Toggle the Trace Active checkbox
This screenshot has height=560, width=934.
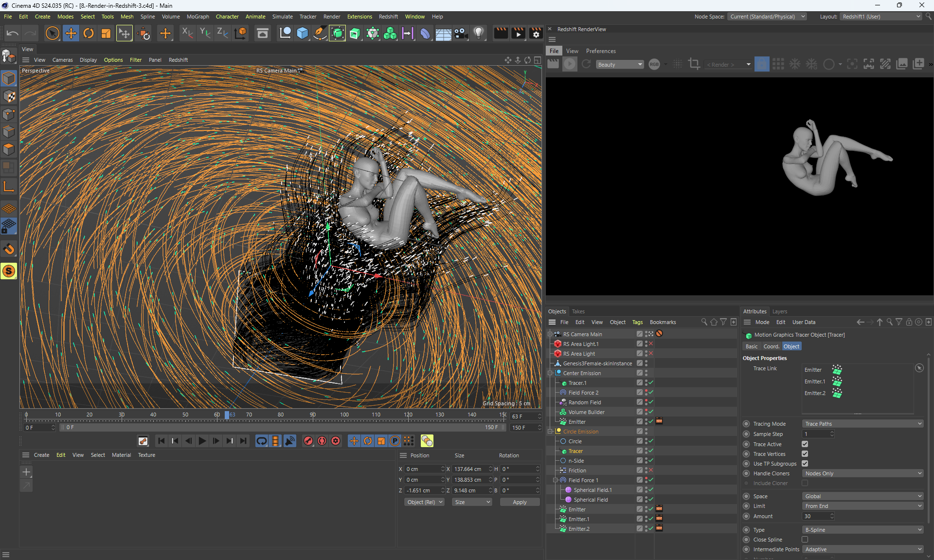point(805,444)
